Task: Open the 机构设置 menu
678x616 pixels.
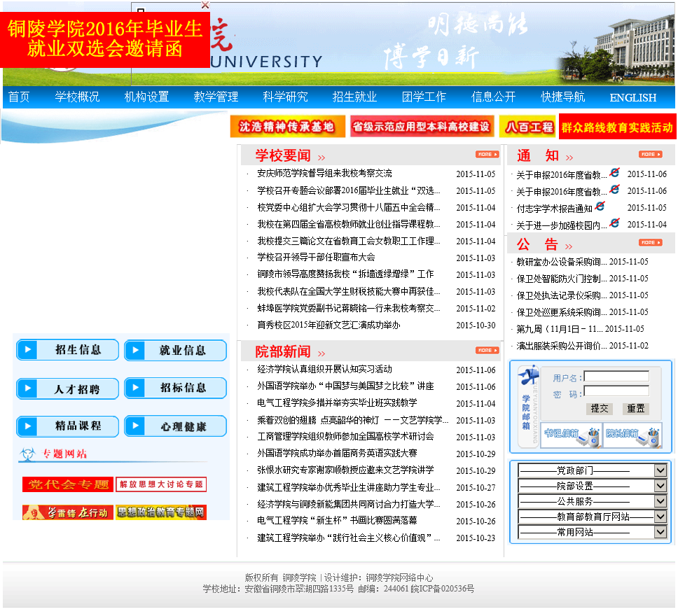Action: pyautogui.click(x=146, y=97)
